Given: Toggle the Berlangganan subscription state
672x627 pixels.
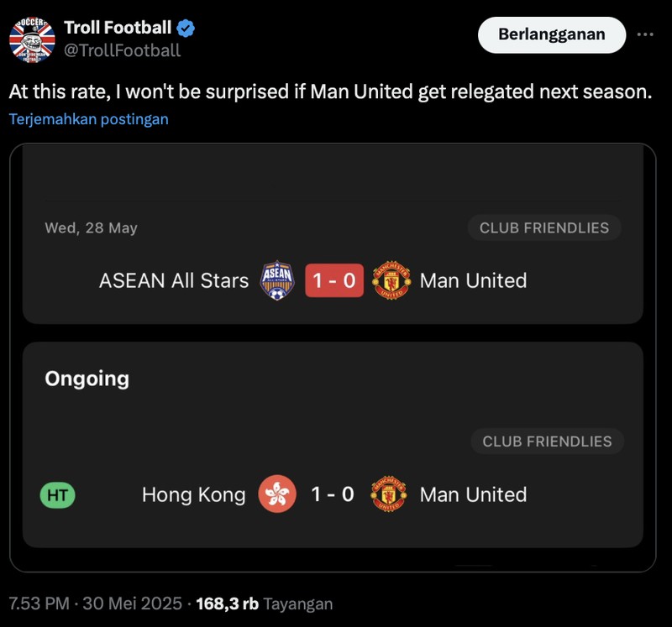Looking at the screenshot, I should click(x=551, y=34).
